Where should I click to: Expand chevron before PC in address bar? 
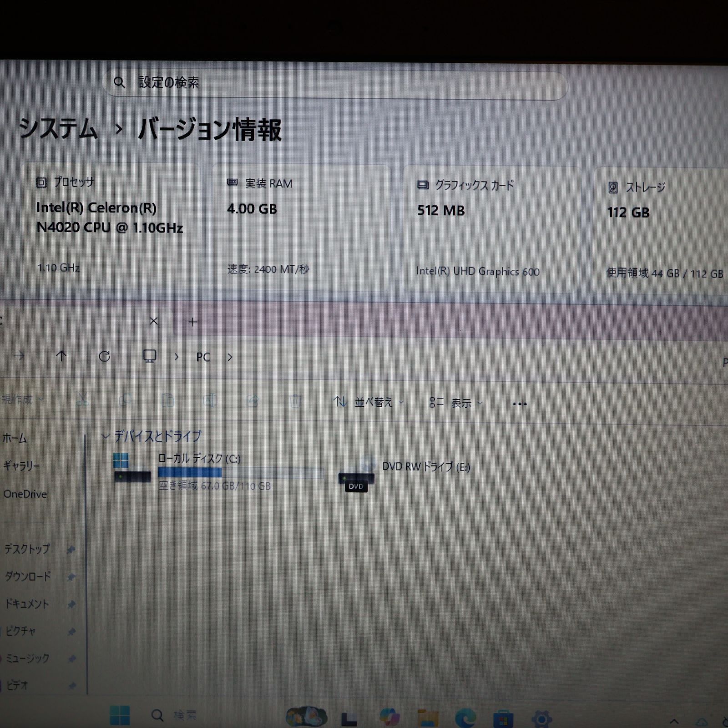tap(177, 357)
